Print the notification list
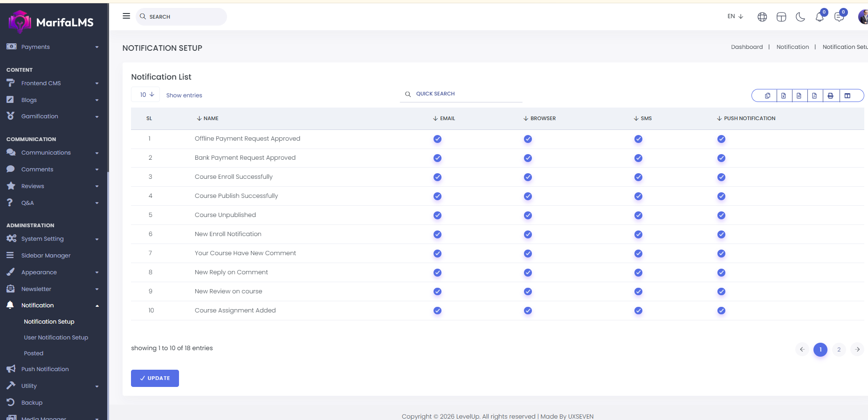The image size is (868, 420). [x=830, y=95]
